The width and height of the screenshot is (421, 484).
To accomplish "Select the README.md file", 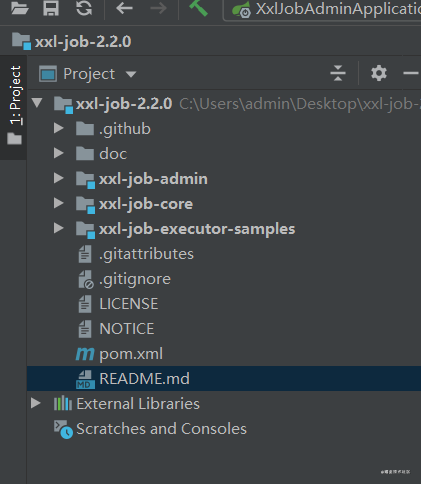I will [x=144, y=379].
